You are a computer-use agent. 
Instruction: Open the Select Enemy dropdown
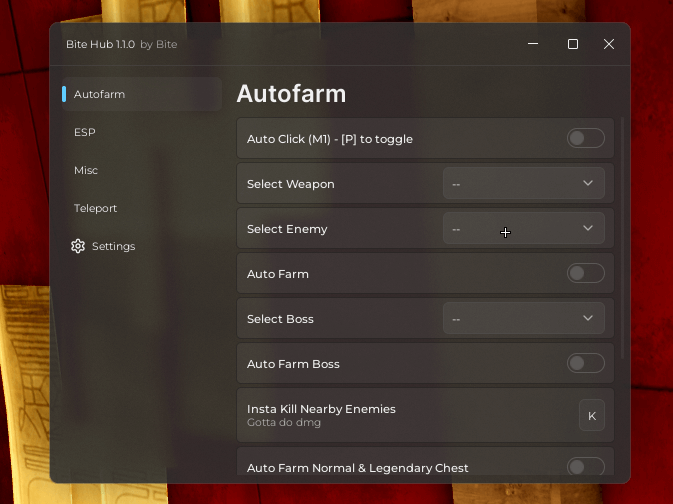pyautogui.click(x=524, y=228)
